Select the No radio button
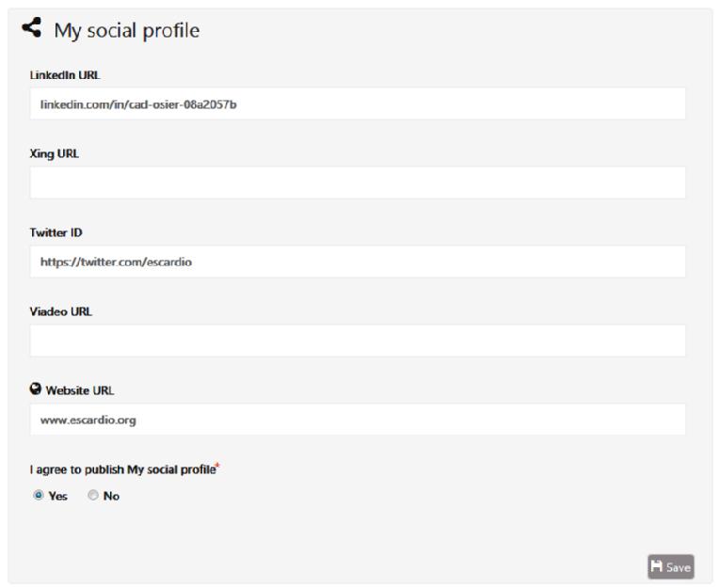 click(93, 496)
